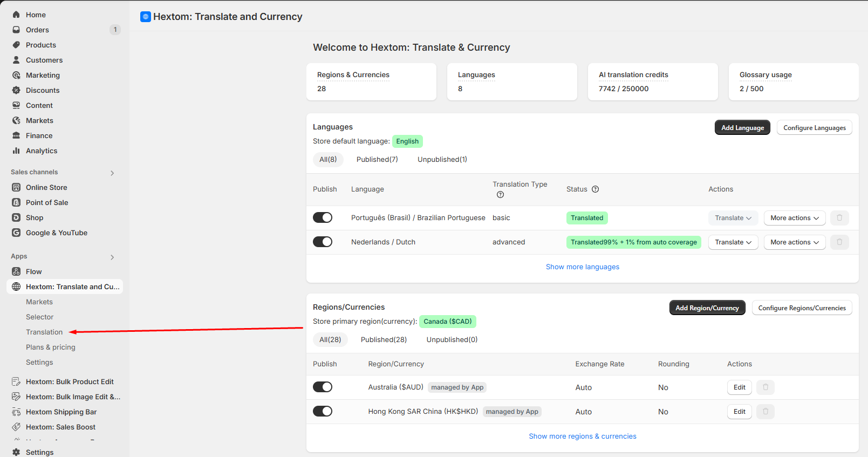
Task: Click the Shop channel icon
Action: tap(16, 217)
